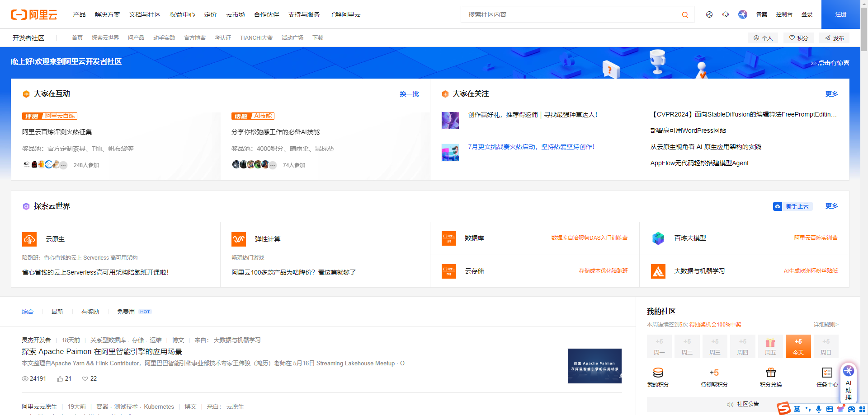Click 登录 login link

click(807, 14)
